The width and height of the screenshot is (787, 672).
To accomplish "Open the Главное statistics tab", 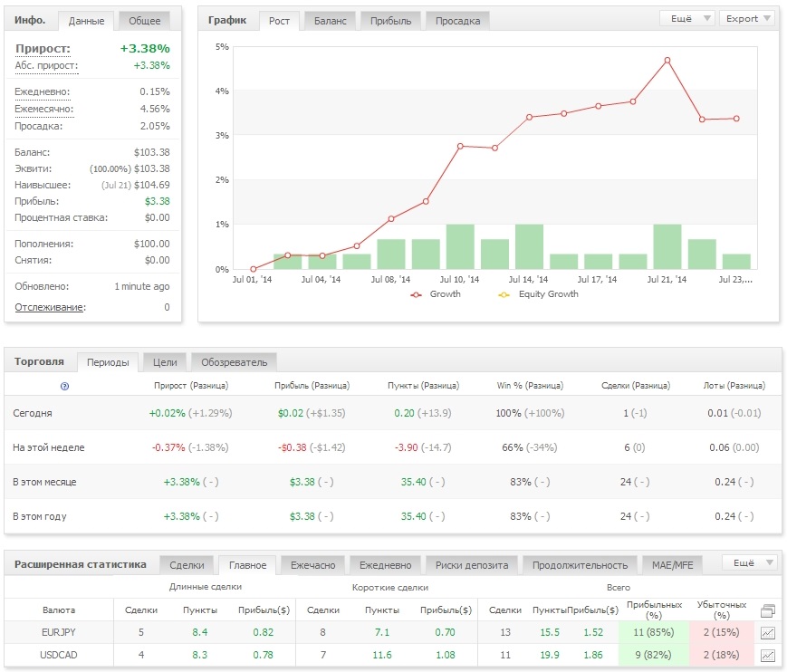I will click(247, 565).
